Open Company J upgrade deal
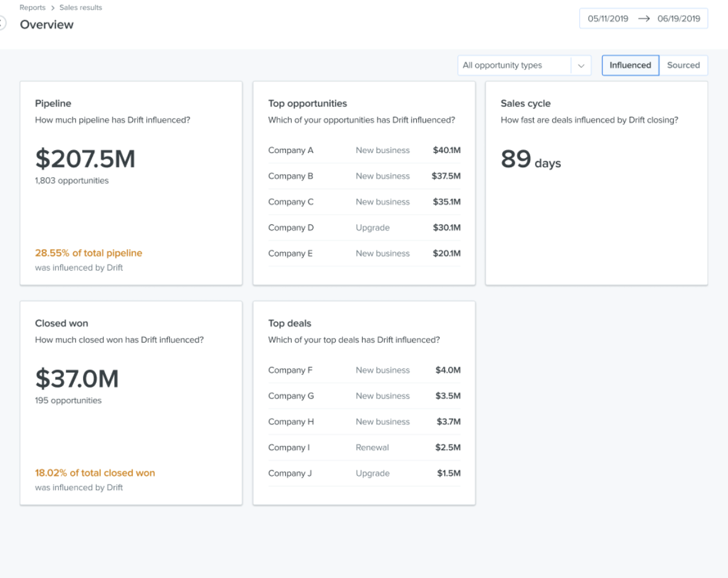 click(365, 473)
